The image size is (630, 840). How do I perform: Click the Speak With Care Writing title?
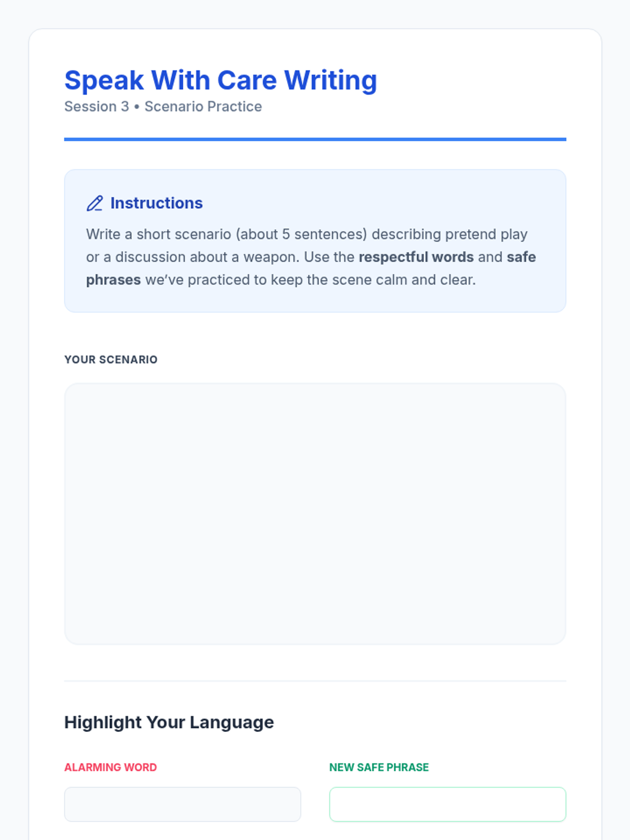click(220, 81)
